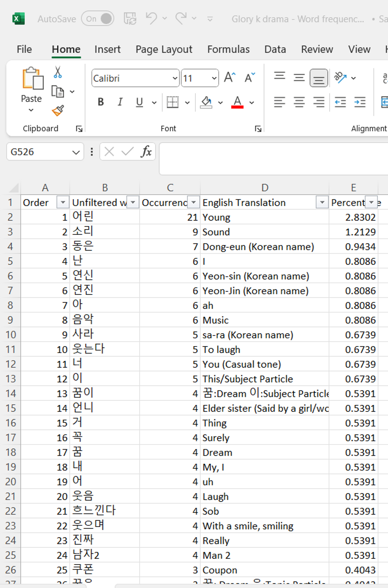
Task: Toggle Underline formatting
Action: (x=139, y=102)
